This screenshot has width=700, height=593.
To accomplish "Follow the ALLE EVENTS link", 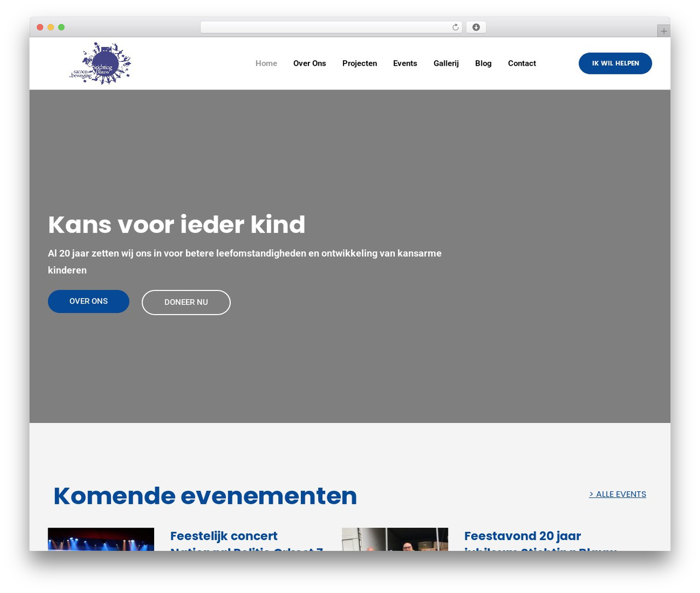I will (x=617, y=494).
